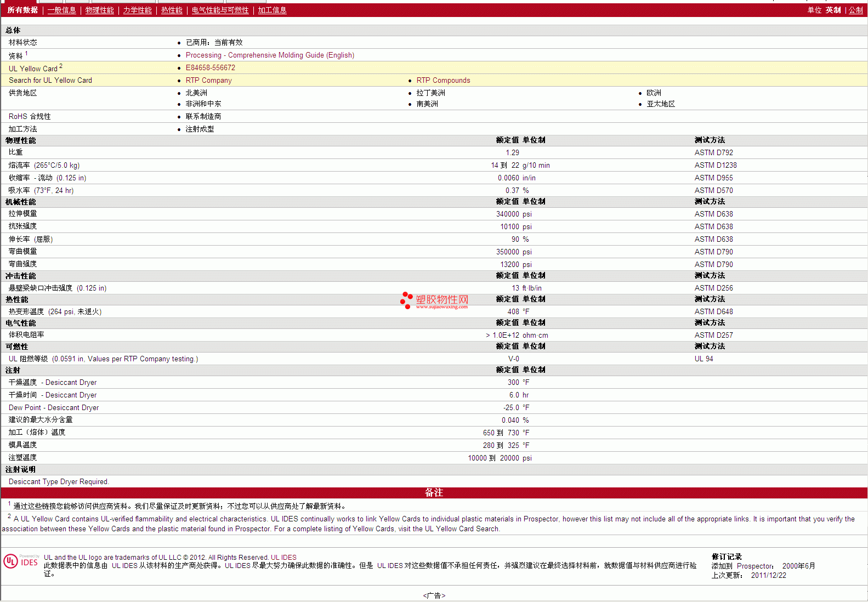Click the 收缩率 value 0.0060
The width and height of the screenshot is (868, 602).
tap(508, 178)
